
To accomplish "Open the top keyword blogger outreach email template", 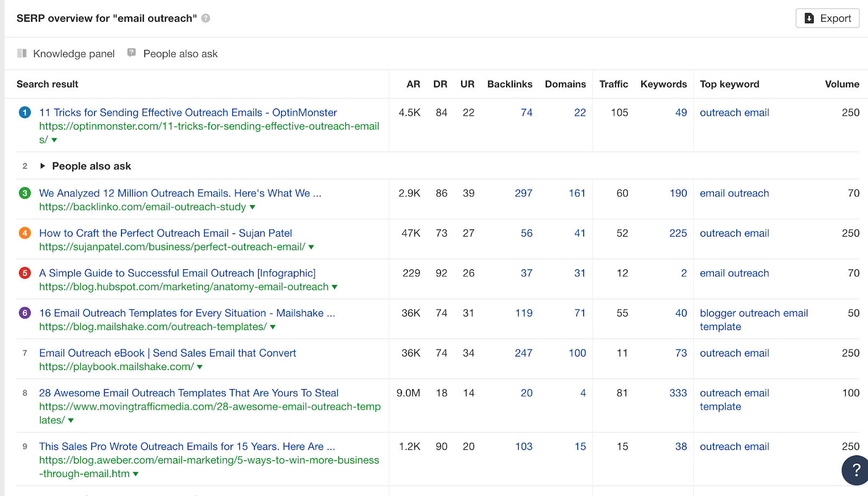I will pyautogui.click(x=753, y=320).
